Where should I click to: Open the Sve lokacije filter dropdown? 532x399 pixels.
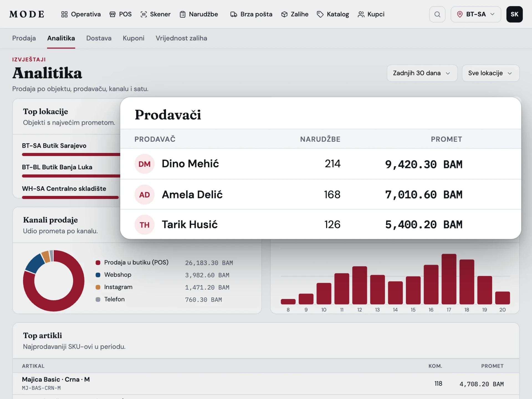click(x=491, y=73)
